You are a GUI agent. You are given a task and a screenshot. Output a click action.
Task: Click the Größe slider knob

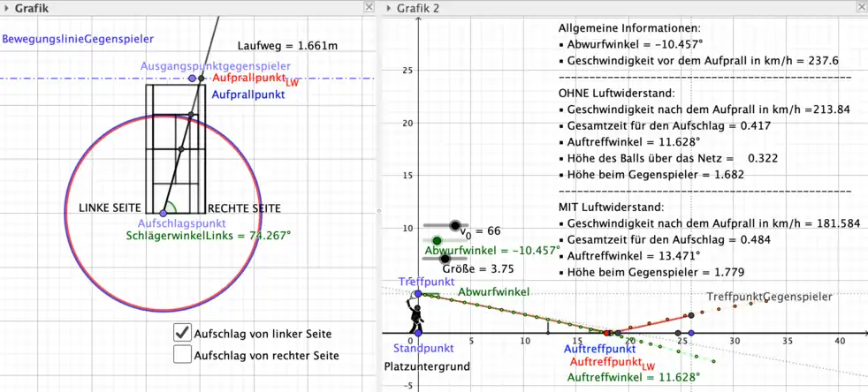click(x=446, y=258)
